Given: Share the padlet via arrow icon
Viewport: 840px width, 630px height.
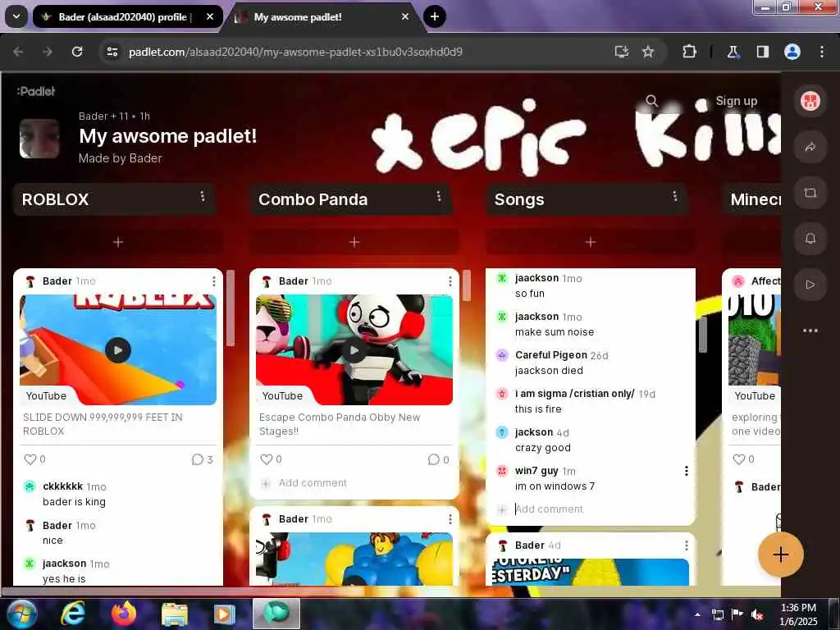Looking at the screenshot, I should [810, 147].
